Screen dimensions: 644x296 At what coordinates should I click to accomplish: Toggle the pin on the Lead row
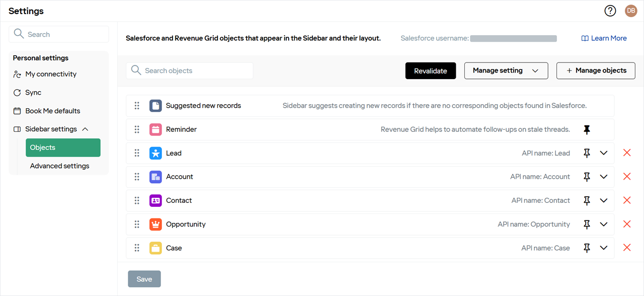click(587, 153)
